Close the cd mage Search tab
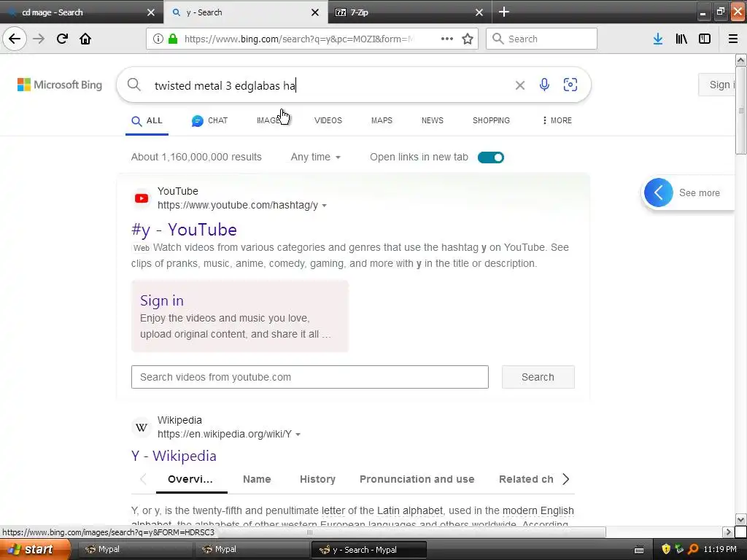The image size is (747, 560). pyautogui.click(x=151, y=12)
